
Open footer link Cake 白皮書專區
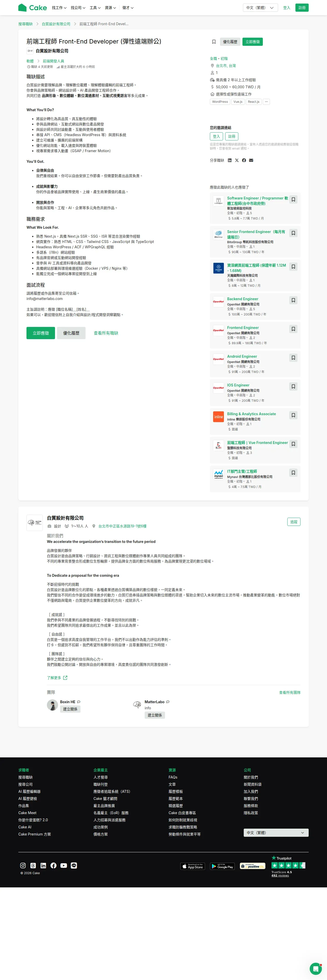[182, 813]
